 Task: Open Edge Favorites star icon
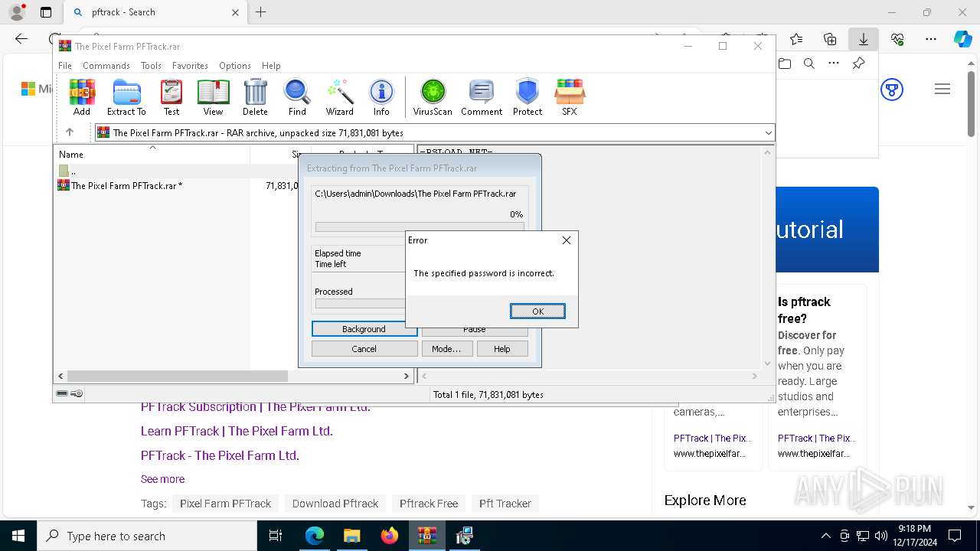click(x=796, y=39)
